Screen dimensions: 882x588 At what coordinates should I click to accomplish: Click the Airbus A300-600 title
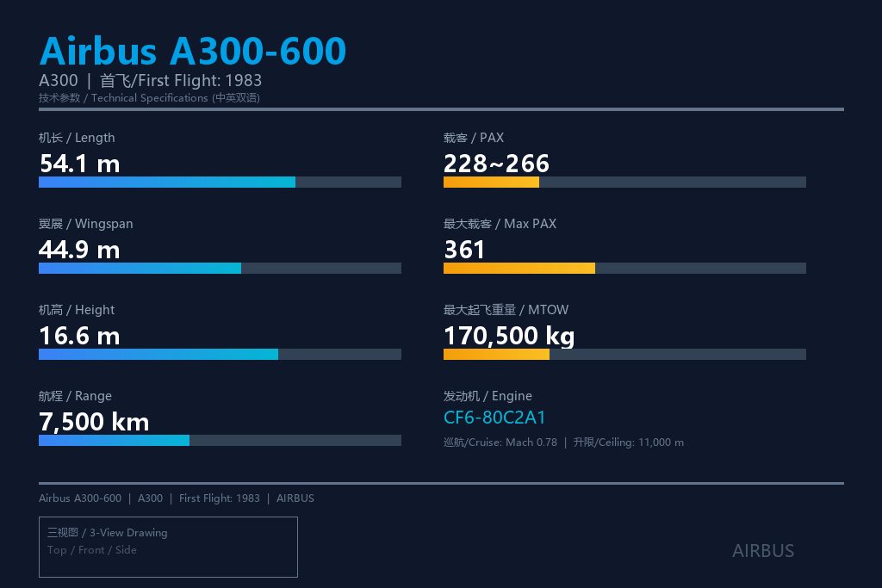(x=193, y=51)
